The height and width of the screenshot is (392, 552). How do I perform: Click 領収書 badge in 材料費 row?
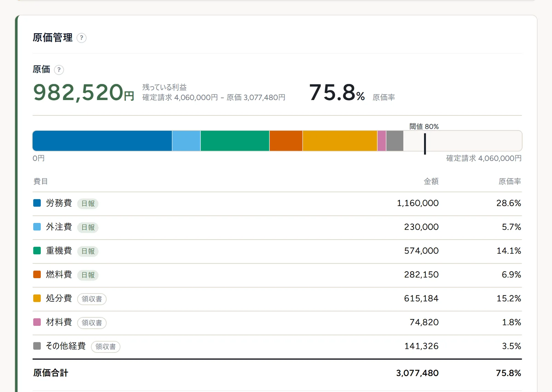(92, 323)
